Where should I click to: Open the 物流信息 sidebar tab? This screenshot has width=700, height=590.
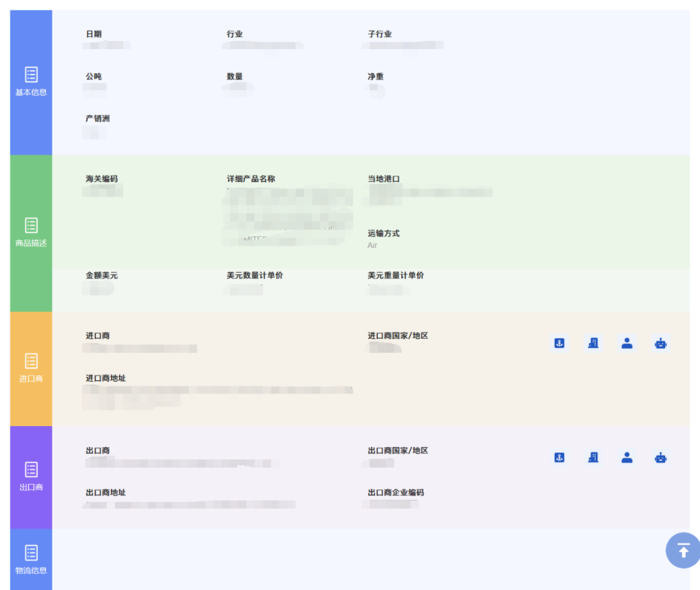tap(31, 560)
